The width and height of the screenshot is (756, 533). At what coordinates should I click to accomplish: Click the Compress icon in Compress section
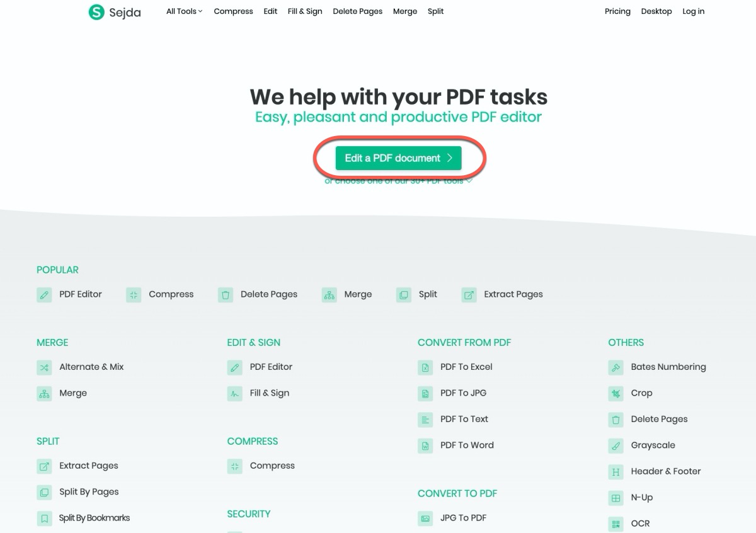tap(235, 467)
